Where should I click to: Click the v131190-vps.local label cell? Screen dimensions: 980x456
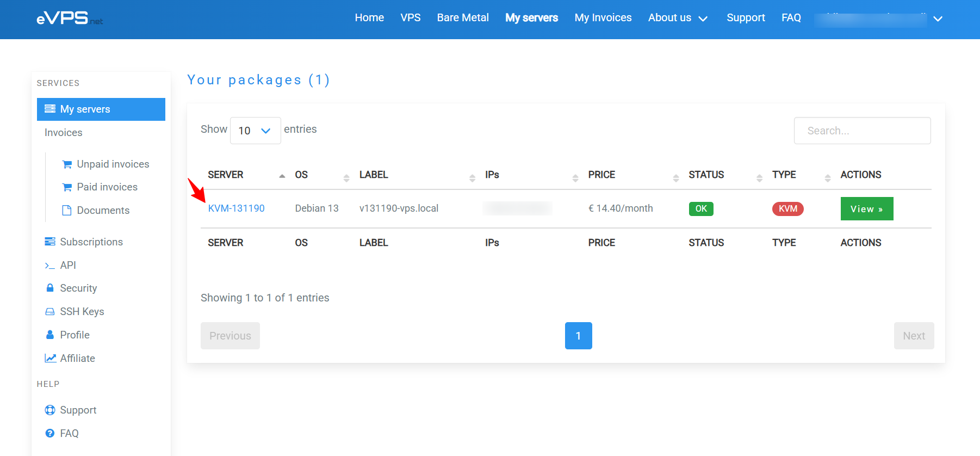(399, 208)
